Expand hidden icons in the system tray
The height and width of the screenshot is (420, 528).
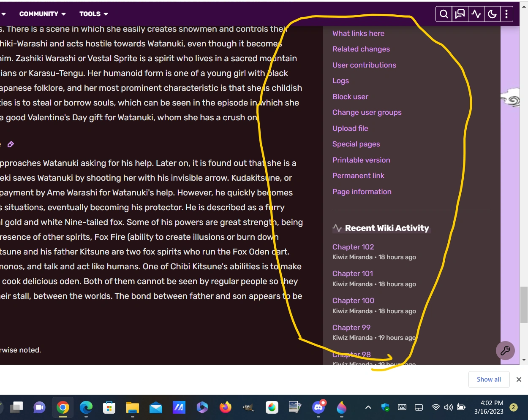click(x=368, y=407)
